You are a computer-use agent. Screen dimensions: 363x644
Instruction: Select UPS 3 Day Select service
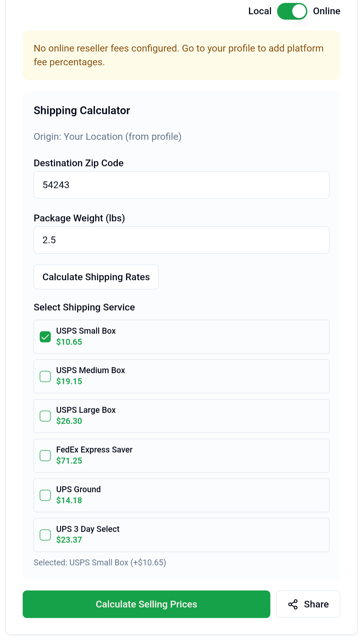point(45,535)
